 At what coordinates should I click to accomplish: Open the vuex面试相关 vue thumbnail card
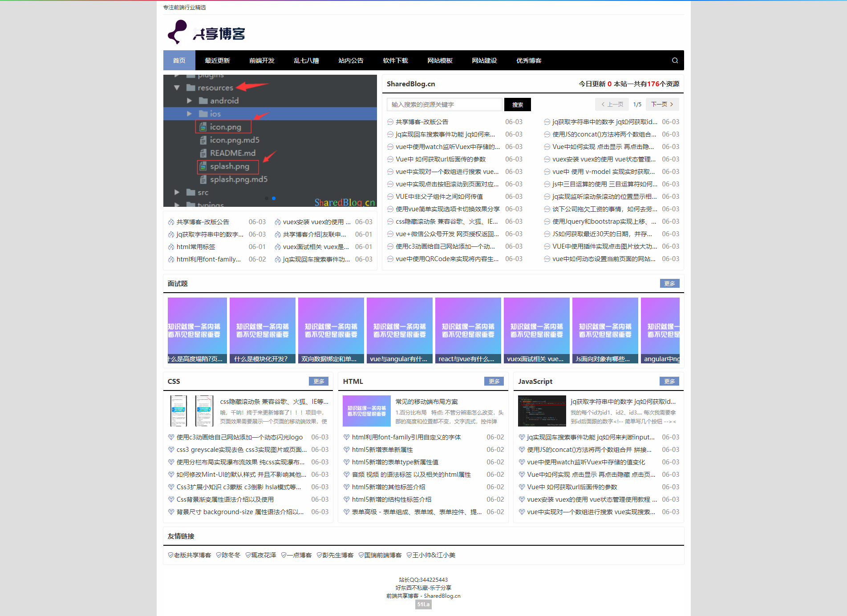point(537,330)
